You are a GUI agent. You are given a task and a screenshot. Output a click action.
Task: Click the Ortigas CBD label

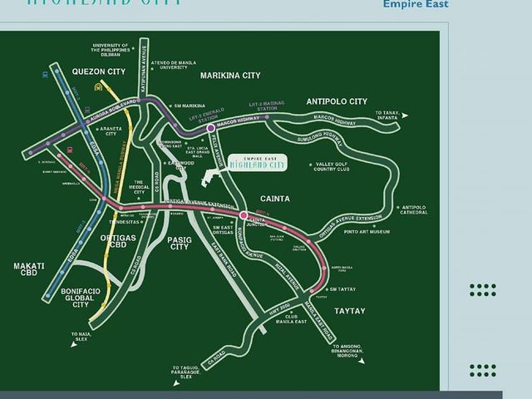pos(118,241)
